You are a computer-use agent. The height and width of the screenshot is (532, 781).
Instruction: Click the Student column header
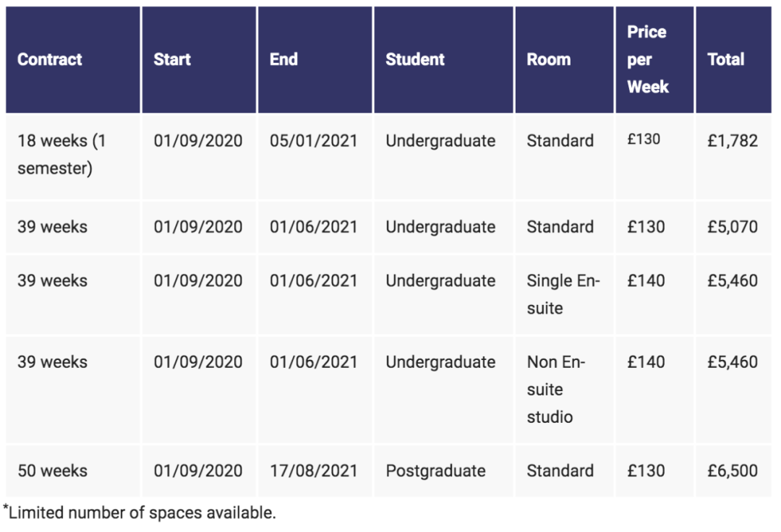pyautogui.click(x=415, y=59)
